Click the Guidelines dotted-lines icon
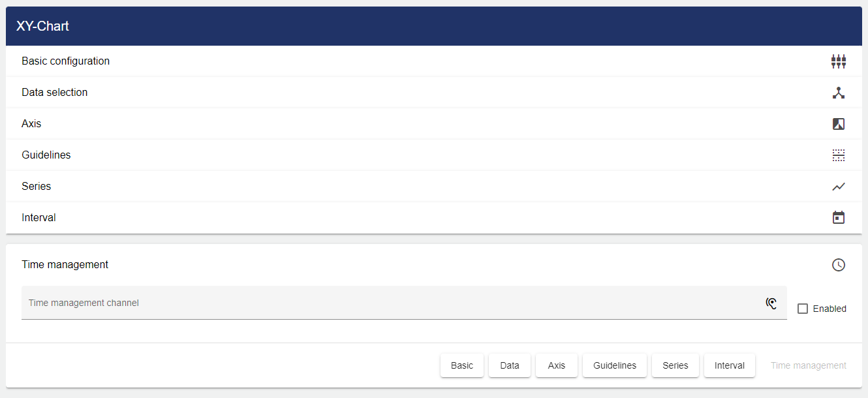Image resolution: width=868 pixels, height=398 pixels. tap(839, 155)
